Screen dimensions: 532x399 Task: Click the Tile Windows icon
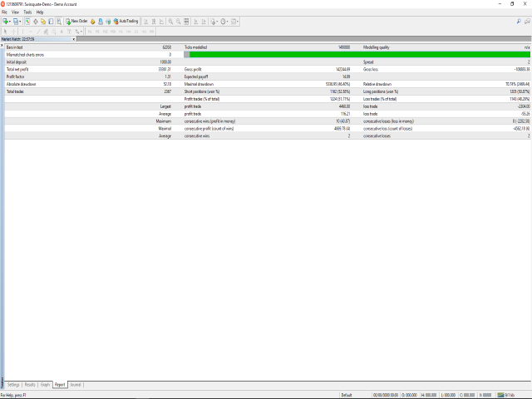(186, 22)
